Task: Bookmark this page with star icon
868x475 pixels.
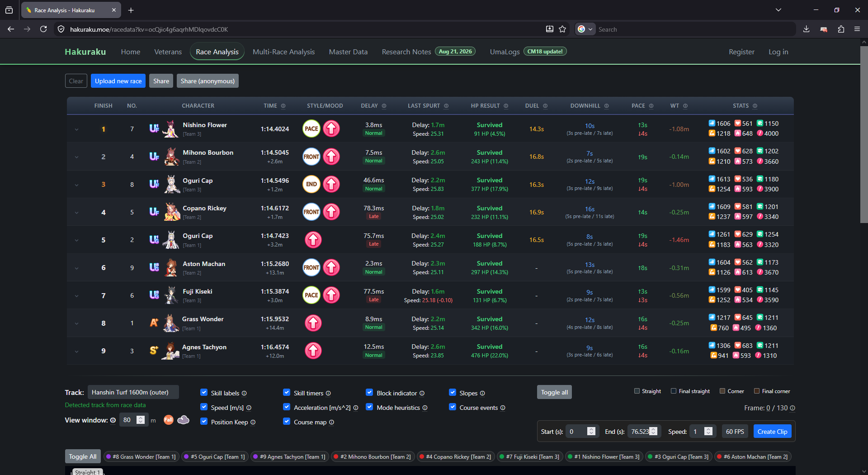Action: (562, 29)
